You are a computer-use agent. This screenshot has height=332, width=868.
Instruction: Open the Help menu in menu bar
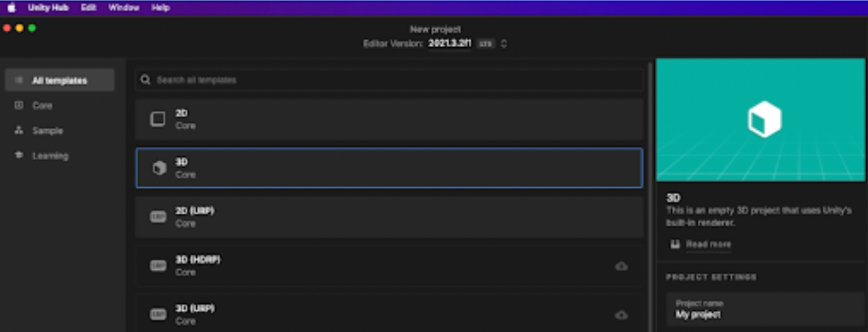pos(161,8)
